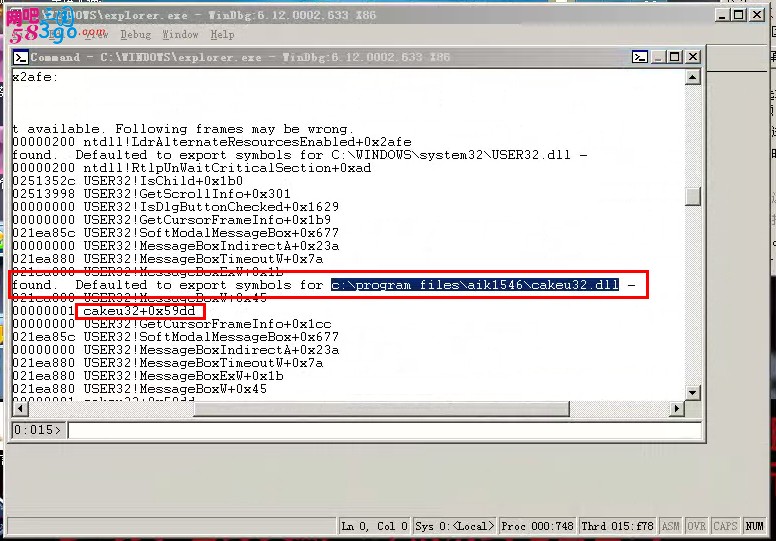Image resolution: width=776 pixels, height=541 pixels.
Task: Click the 02513998 address value
Action: click(x=44, y=194)
